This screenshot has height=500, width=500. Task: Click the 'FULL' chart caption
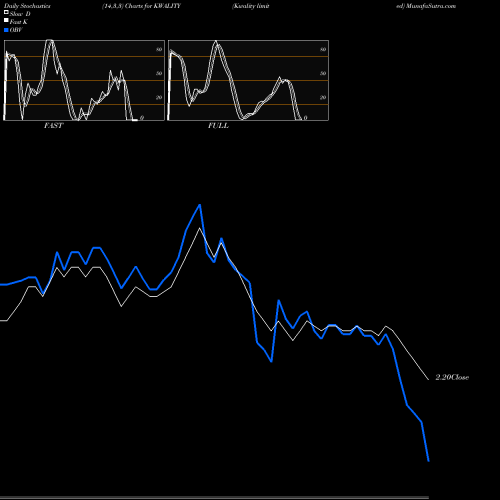click(x=218, y=126)
